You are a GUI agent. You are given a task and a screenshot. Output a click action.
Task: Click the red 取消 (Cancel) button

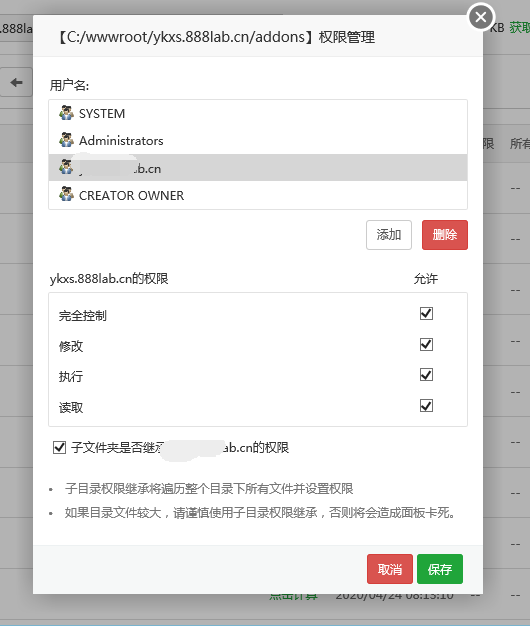pyautogui.click(x=390, y=569)
